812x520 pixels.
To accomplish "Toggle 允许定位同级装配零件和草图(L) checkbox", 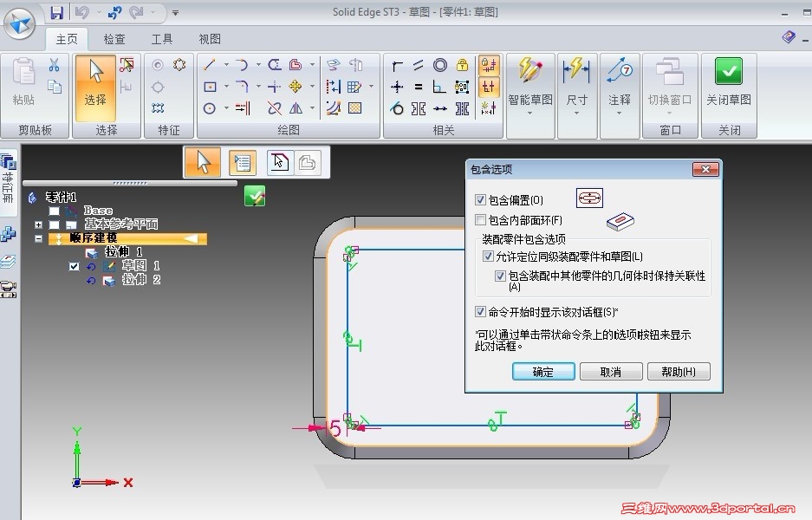I will point(488,256).
